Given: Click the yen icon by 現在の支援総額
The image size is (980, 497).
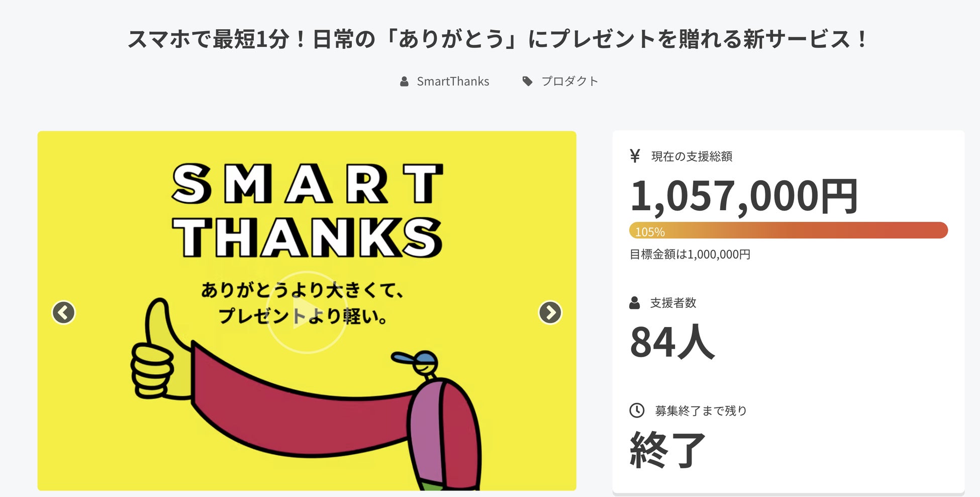Looking at the screenshot, I should (x=635, y=156).
